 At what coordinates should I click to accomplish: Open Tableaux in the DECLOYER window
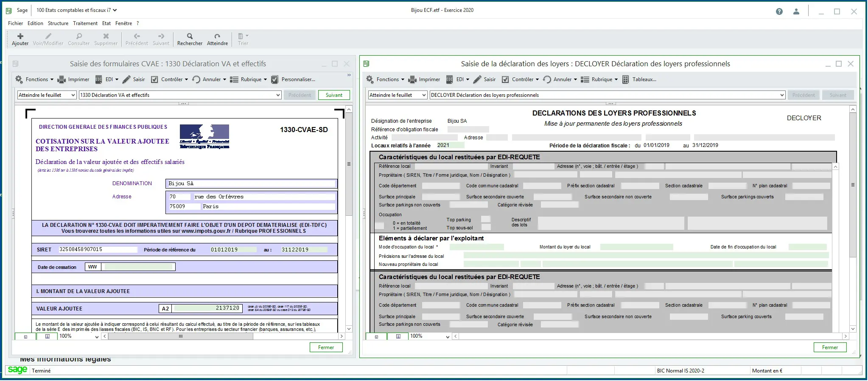[639, 79]
